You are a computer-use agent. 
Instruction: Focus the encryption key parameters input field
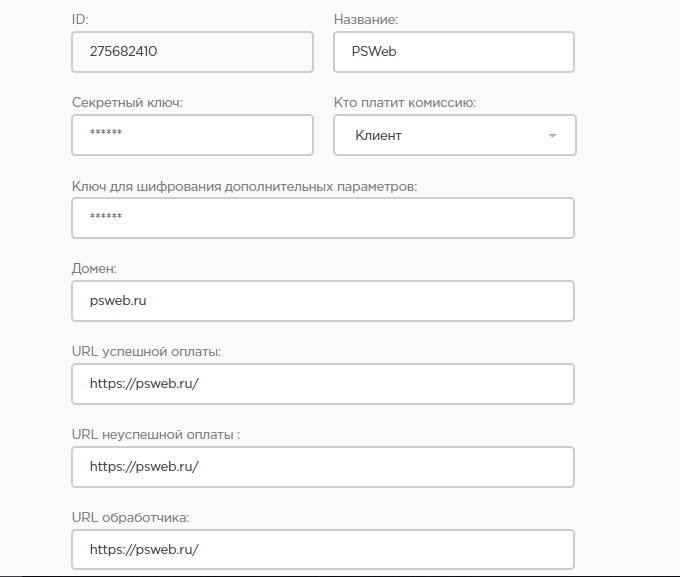322,218
